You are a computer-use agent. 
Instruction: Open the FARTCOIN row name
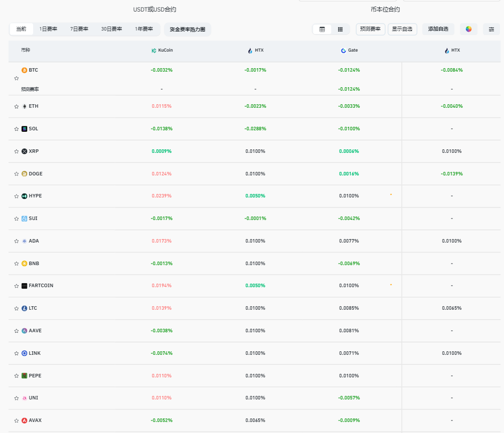[x=41, y=286]
